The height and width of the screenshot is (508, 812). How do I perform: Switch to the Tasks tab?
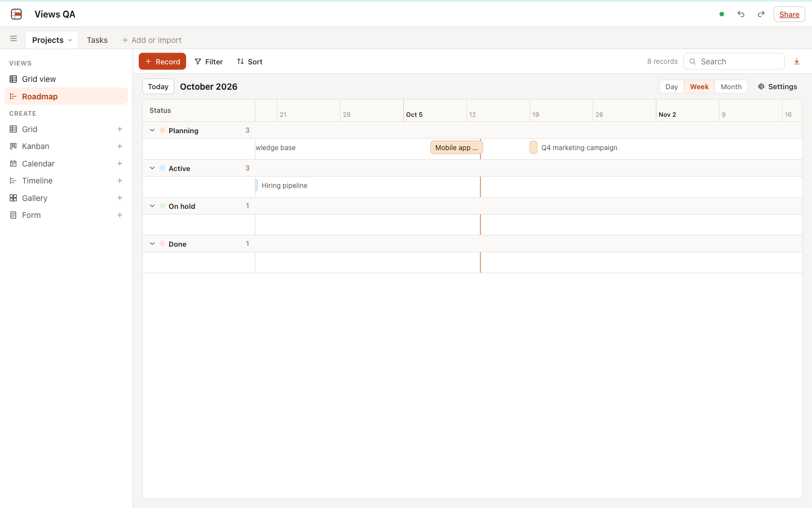pos(97,40)
